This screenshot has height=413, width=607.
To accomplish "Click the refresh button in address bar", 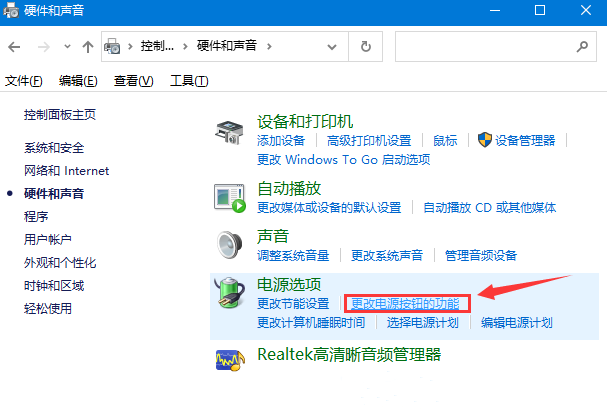I will pyautogui.click(x=367, y=46).
